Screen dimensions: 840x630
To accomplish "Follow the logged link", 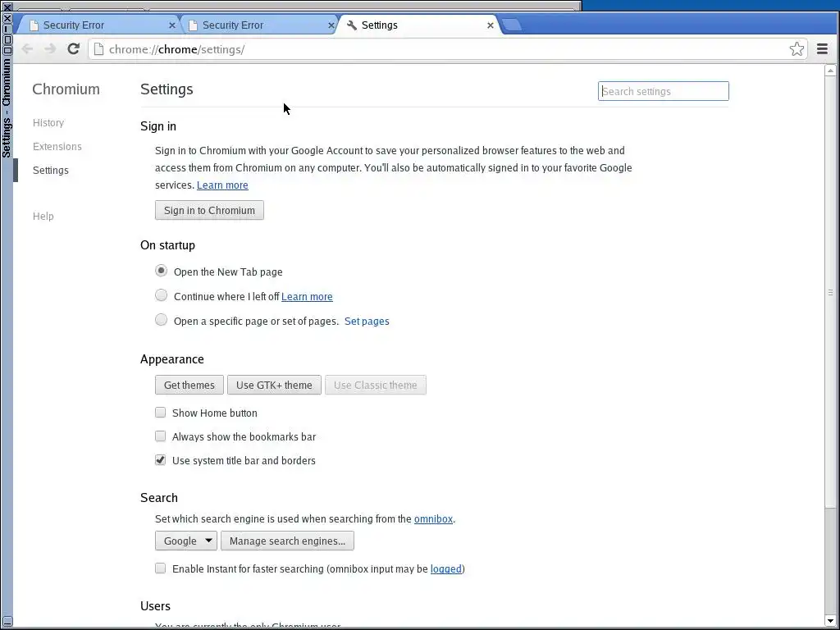I will [445, 569].
